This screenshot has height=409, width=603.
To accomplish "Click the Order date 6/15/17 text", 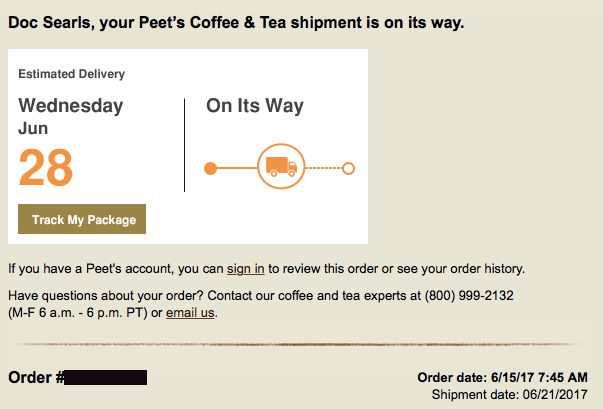I will 502,377.
